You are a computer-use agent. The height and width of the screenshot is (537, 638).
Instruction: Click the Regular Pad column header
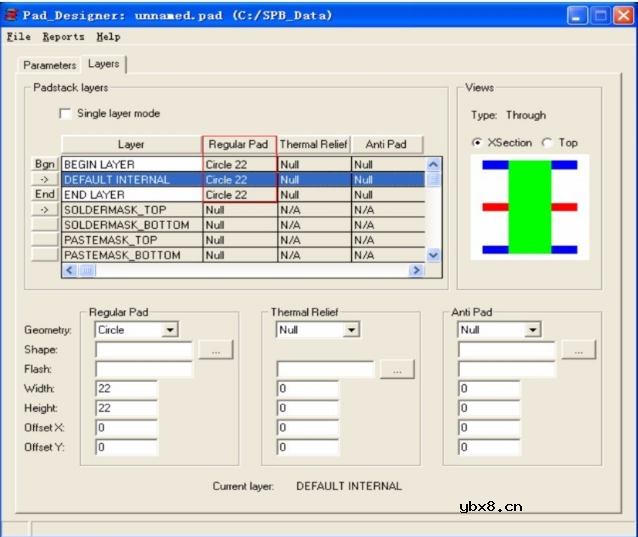click(x=239, y=145)
